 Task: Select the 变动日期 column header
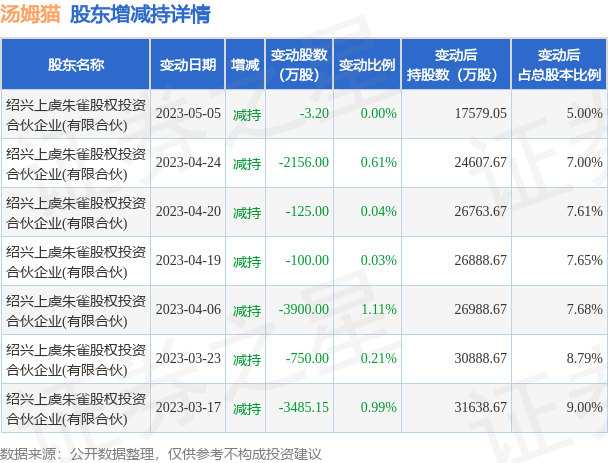[188, 65]
